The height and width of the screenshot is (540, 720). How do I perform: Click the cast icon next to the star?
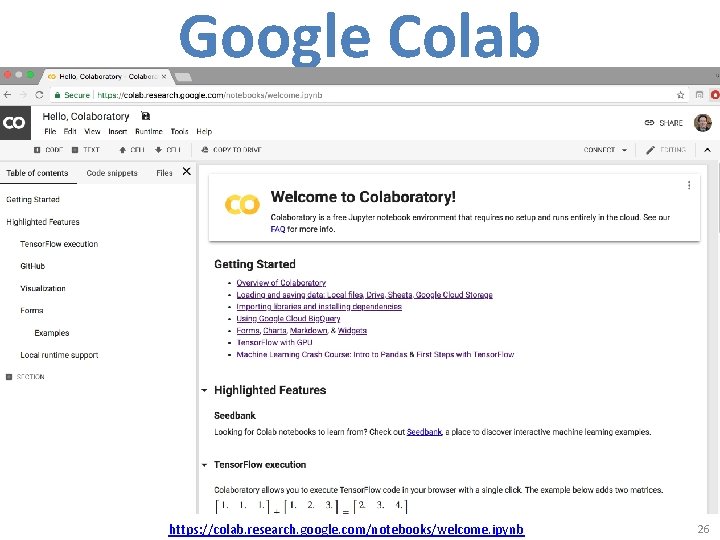click(x=699, y=95)
